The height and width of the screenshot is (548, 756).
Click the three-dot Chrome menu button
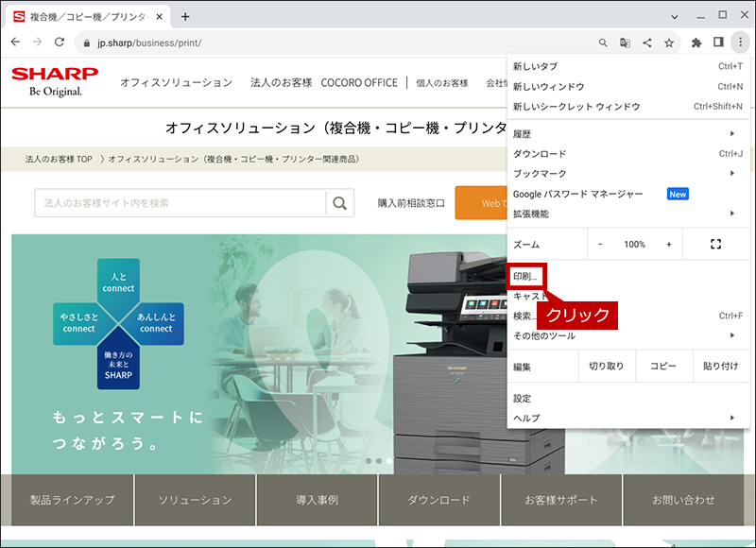[x=740, y=43]
